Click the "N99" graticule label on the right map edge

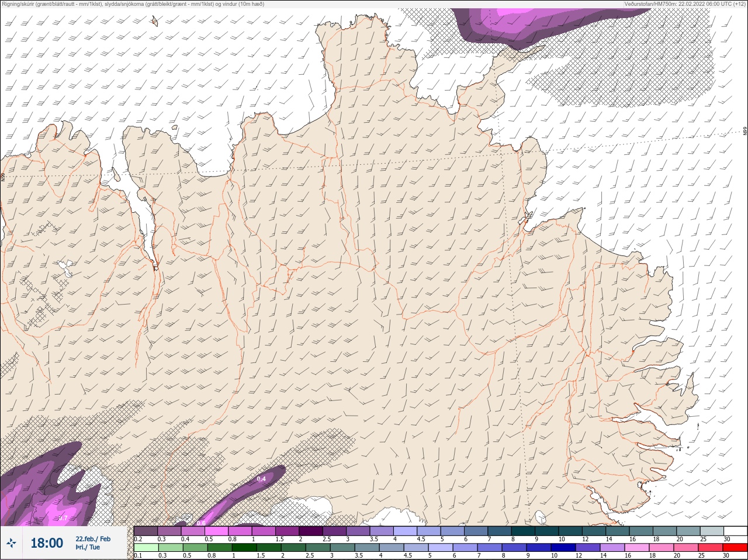click(745, 132)
